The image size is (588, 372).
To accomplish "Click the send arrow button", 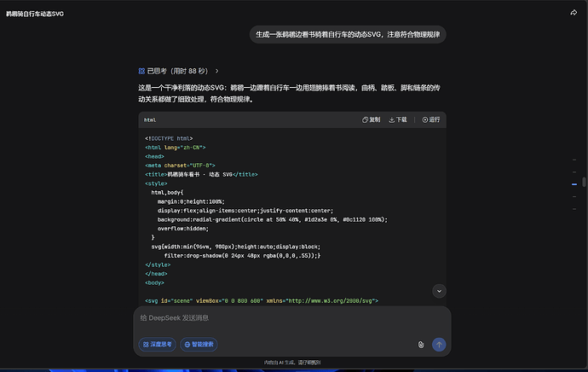I will (439, 345).
